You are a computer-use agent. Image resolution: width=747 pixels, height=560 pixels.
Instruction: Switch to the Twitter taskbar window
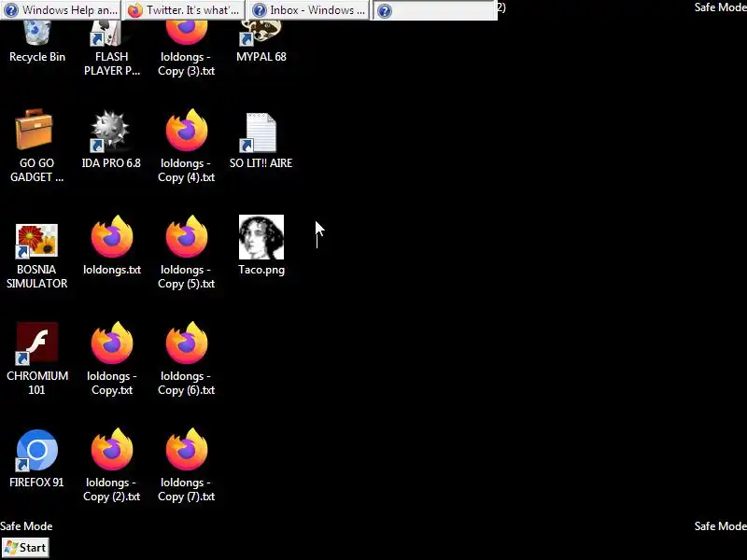click(184, 10)
